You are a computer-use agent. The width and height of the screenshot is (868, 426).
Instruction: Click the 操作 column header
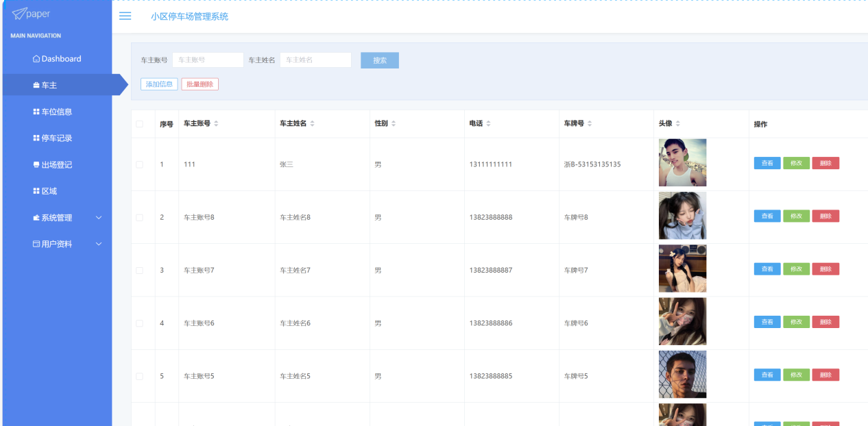click(760, 124)
